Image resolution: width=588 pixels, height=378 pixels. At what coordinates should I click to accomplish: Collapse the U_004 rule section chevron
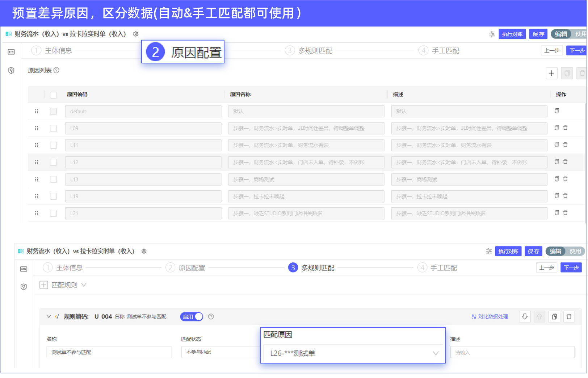click(49, 317)
